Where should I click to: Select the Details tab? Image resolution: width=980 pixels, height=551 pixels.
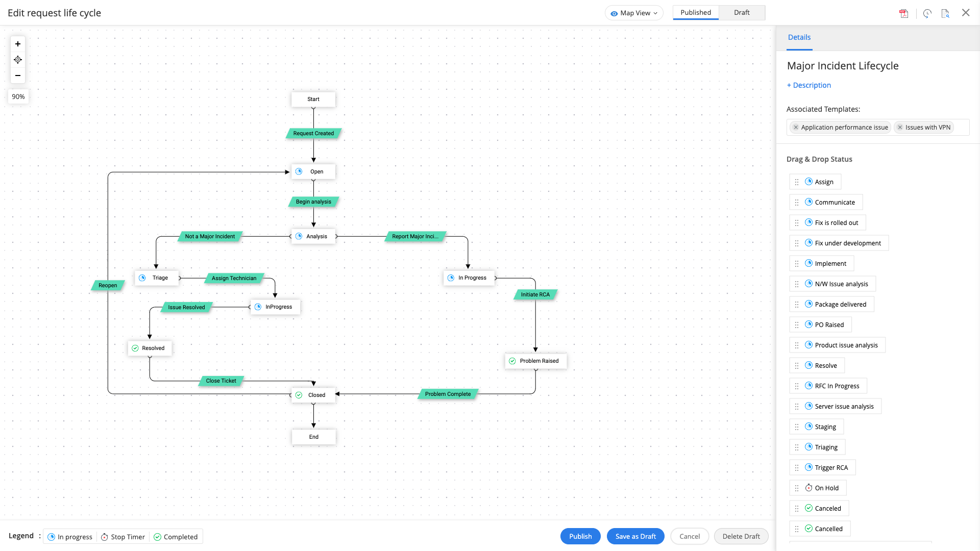point(799,37)
